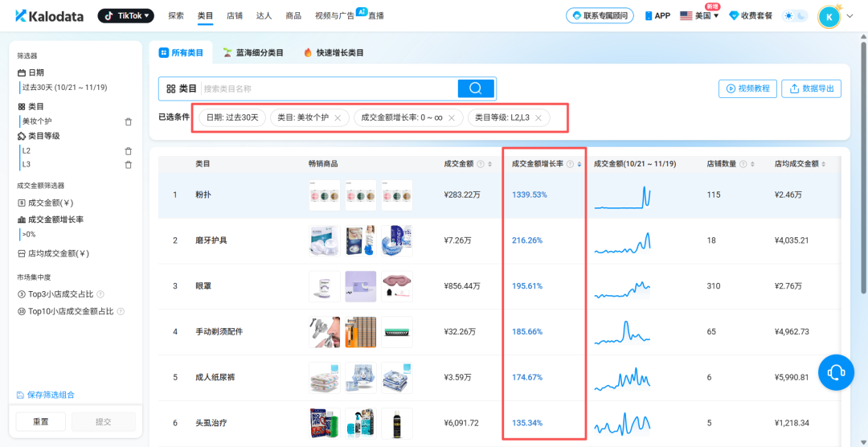This screenshot has height=447, width=868.
Task: Sort by 成交金额 column arrows
Action: coord(490,165)
